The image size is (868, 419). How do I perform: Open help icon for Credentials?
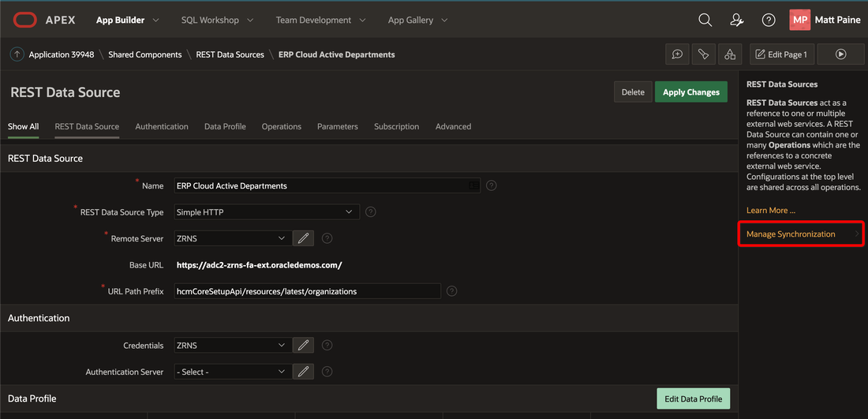coord(327,346)
